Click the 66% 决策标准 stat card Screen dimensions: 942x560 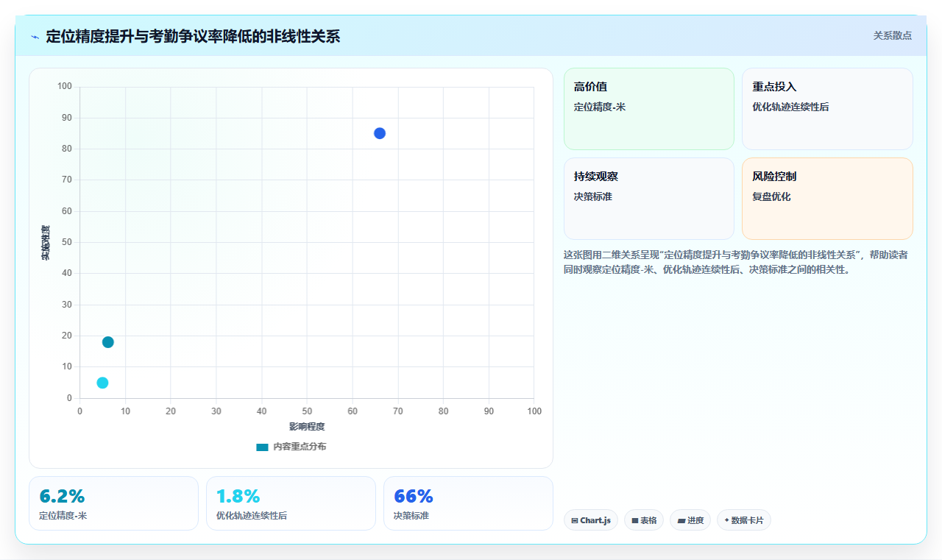pyautogui.click(x=468, y=503)
